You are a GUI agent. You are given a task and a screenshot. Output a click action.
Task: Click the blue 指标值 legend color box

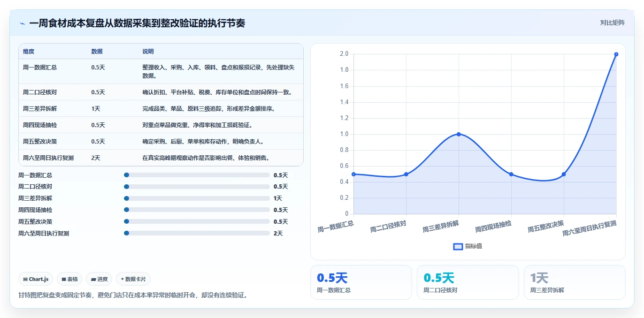pyautogui.click(x=458, y=246)
